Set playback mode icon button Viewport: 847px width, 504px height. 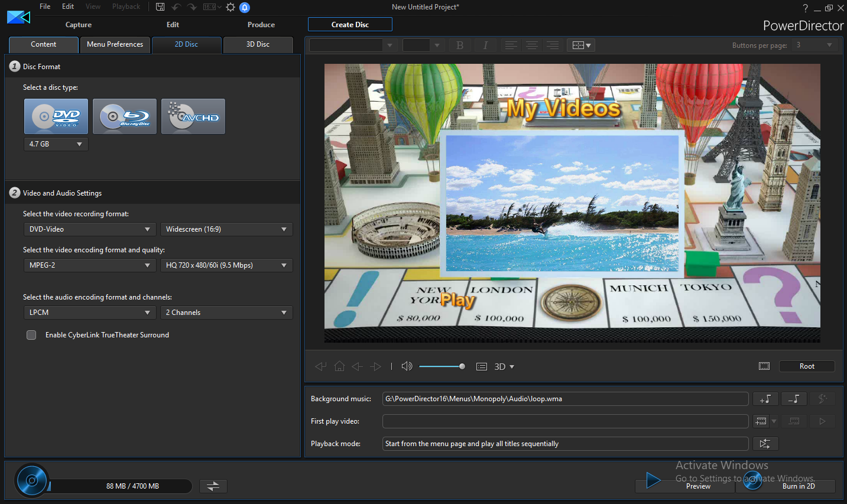765,444
